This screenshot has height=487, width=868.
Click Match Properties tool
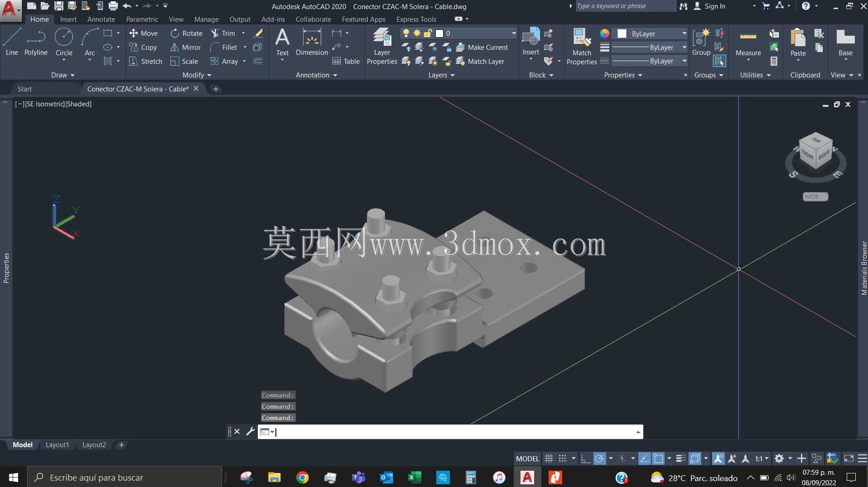pos(582,46)
